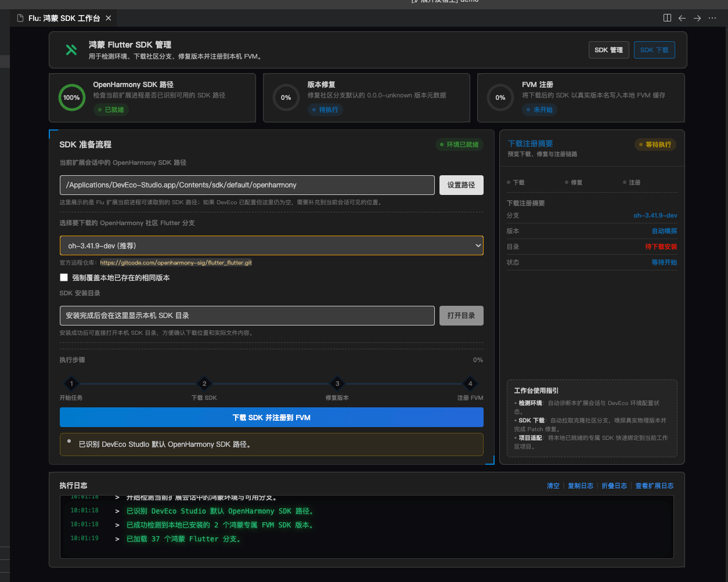Open the more actions ellipsis menu

(x=712, y=18)
